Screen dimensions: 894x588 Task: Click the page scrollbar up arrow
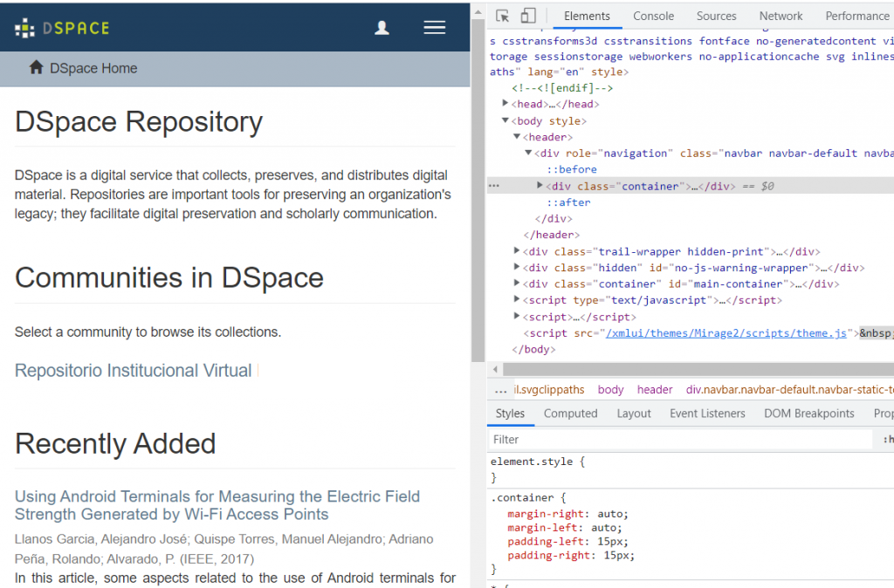tap(478, 12)
